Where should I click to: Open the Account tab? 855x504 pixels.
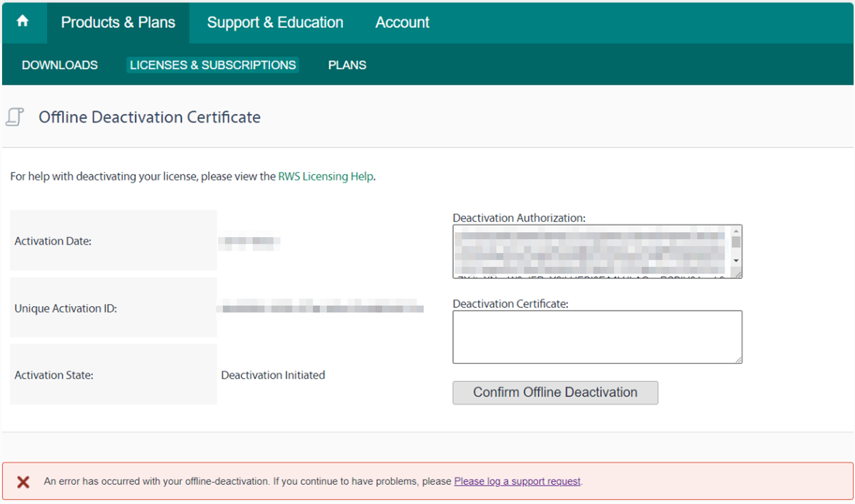click(403, 23)
